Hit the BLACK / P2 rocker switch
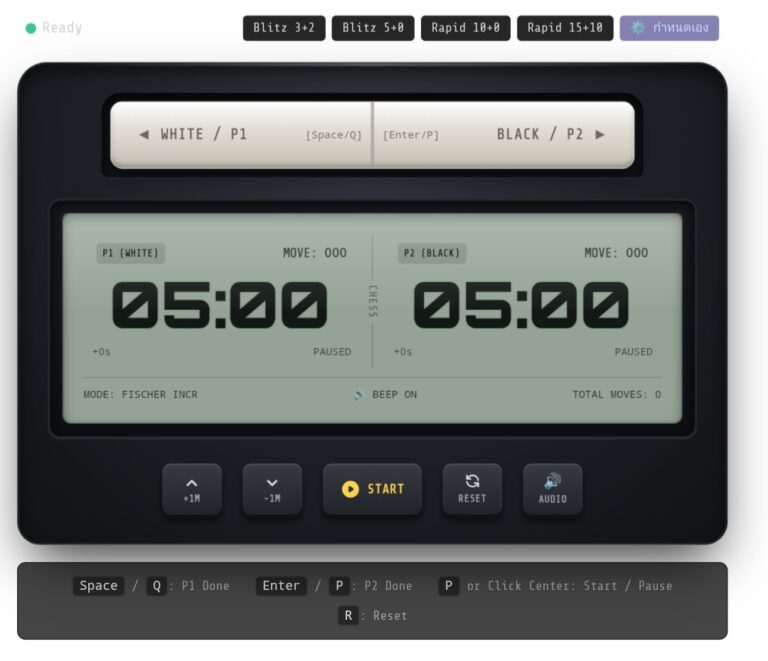 coord(504,135)
